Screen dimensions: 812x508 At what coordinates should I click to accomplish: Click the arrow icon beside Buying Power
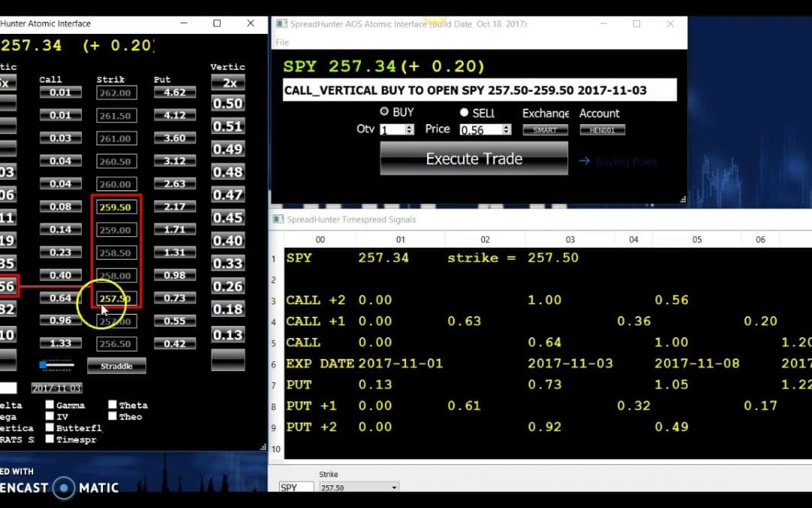[x=584, y=161]
